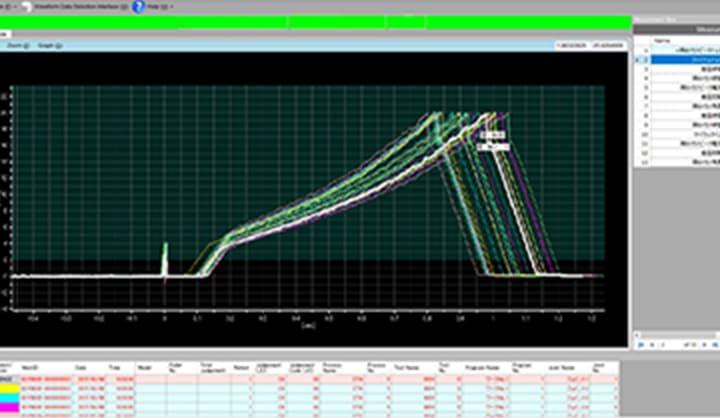
Task: Click the Name column header in right panel
Action: click(661, 41)
